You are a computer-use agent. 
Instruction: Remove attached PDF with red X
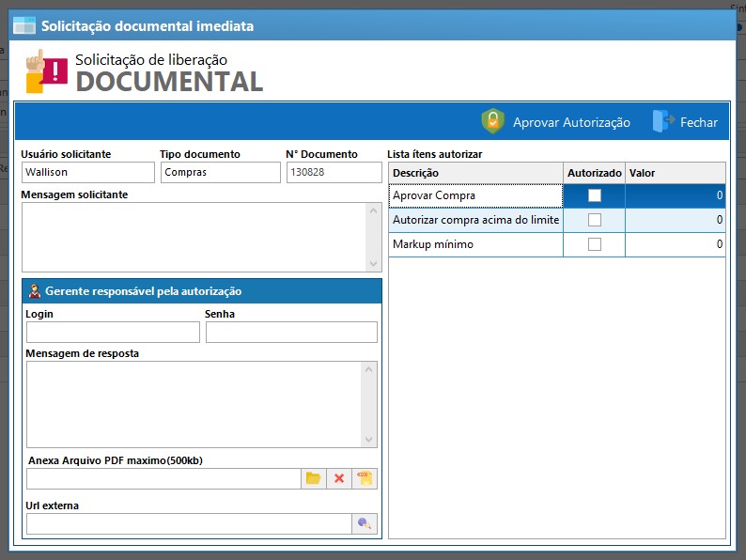click(x=339, y=478)
